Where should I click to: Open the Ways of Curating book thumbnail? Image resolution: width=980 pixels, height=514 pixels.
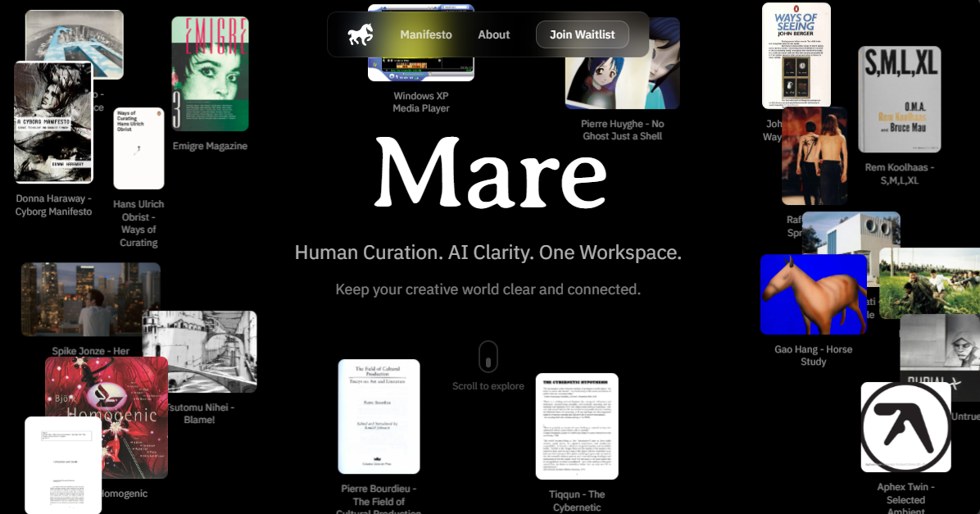coord(138,148)
